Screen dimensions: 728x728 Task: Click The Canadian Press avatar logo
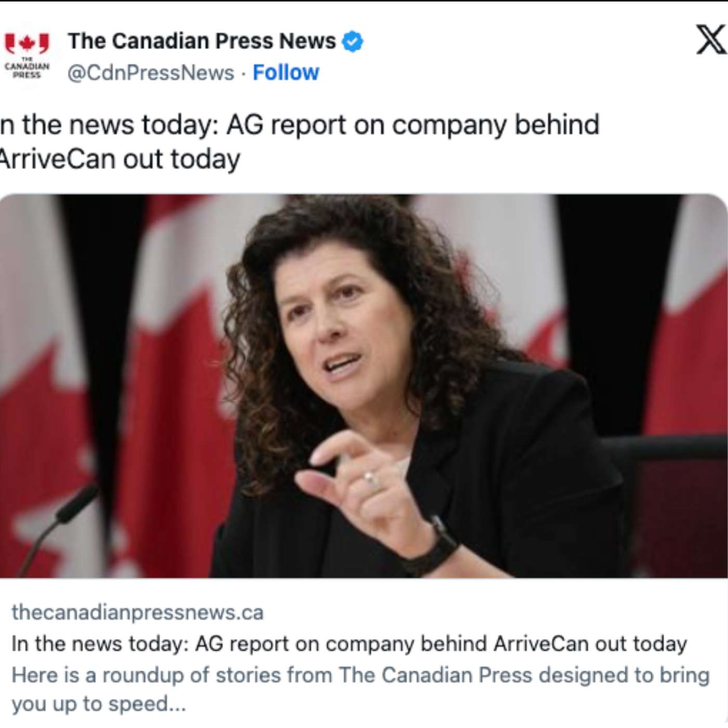[x=27, y=56]
